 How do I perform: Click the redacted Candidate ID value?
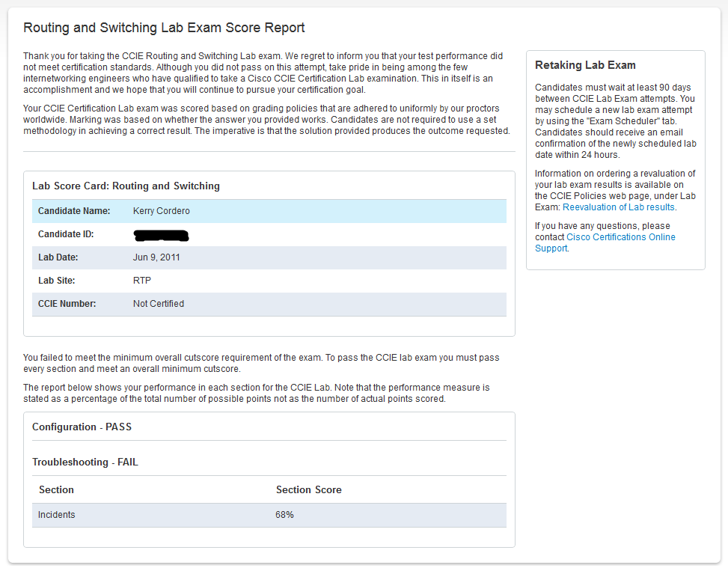pyautogui.click(x=161, y=236)
